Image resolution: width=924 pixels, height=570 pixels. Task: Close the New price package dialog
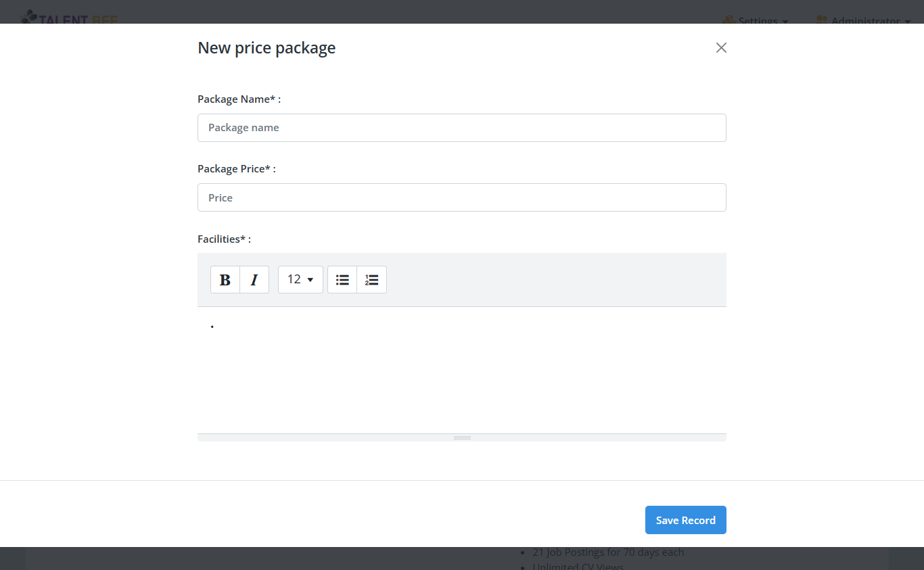(x=721, y=47)
